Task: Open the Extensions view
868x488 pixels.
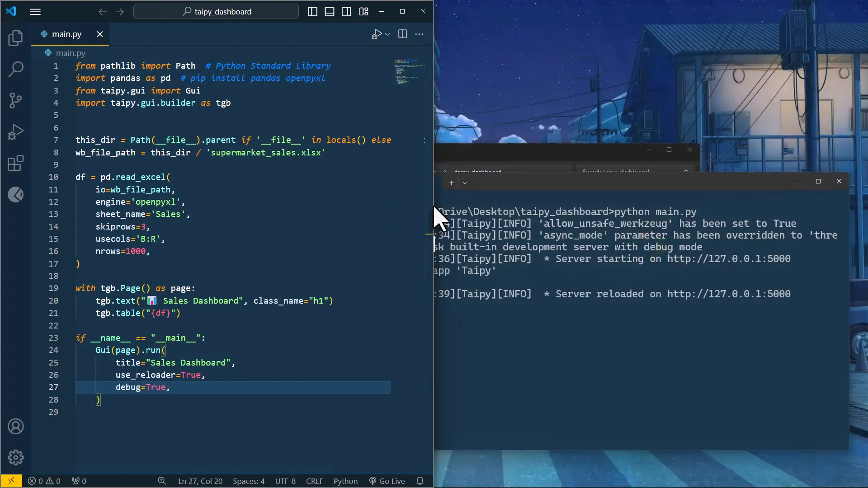Action: (15, 163)
